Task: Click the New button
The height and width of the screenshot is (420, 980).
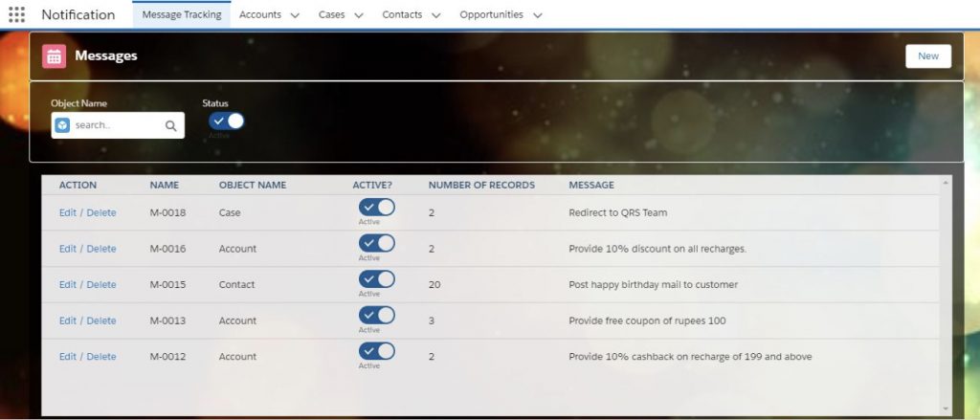Action: pyautogui.click(x=928, y=56)
